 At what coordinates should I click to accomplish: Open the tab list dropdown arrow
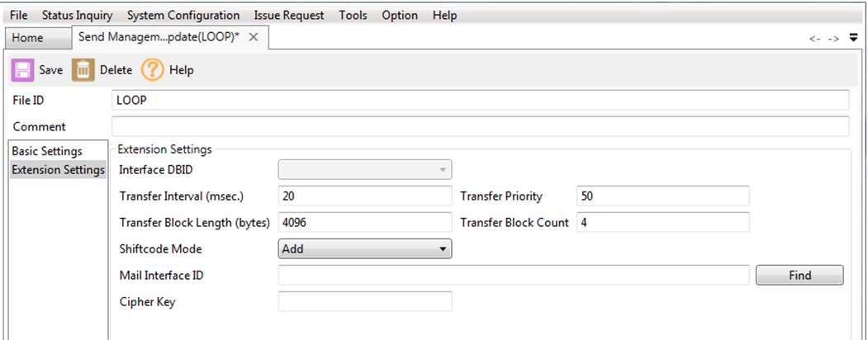[853, 38]
